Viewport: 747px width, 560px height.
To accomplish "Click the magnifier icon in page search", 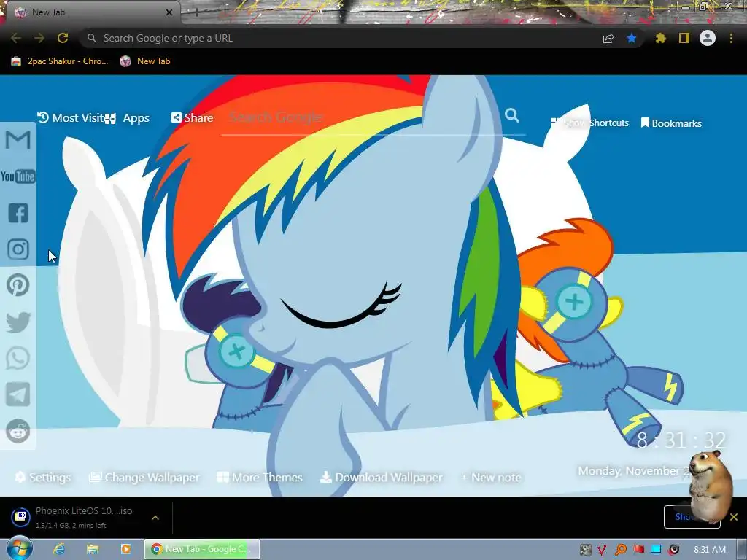I will pyautogui.click(x=512, y=115).
